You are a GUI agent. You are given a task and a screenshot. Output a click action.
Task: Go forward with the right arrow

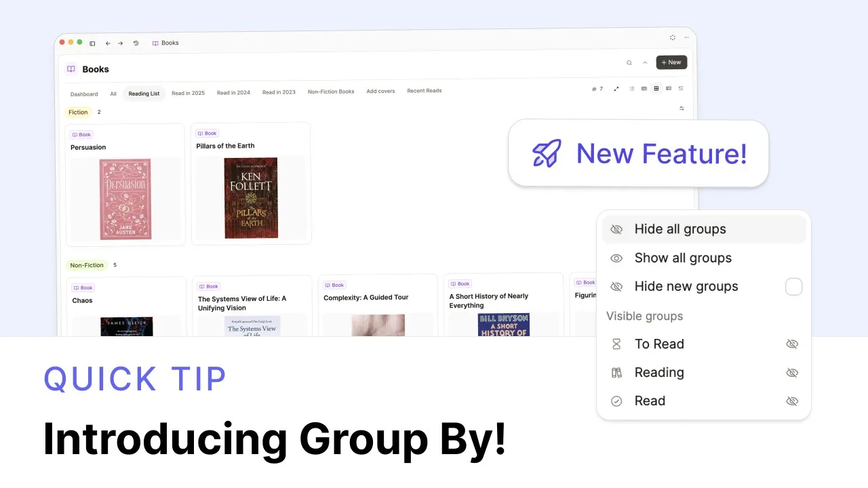(x=121, y=43)
